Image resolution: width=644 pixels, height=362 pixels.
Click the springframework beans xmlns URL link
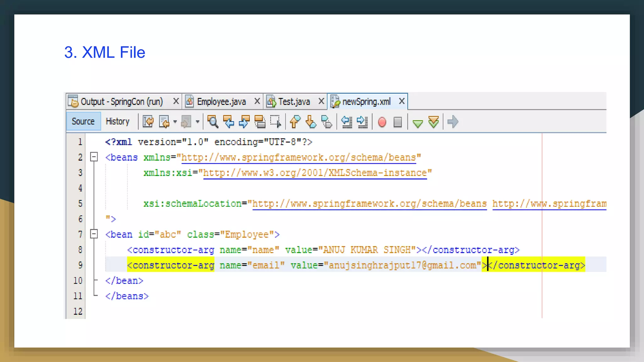click(299, 157)
